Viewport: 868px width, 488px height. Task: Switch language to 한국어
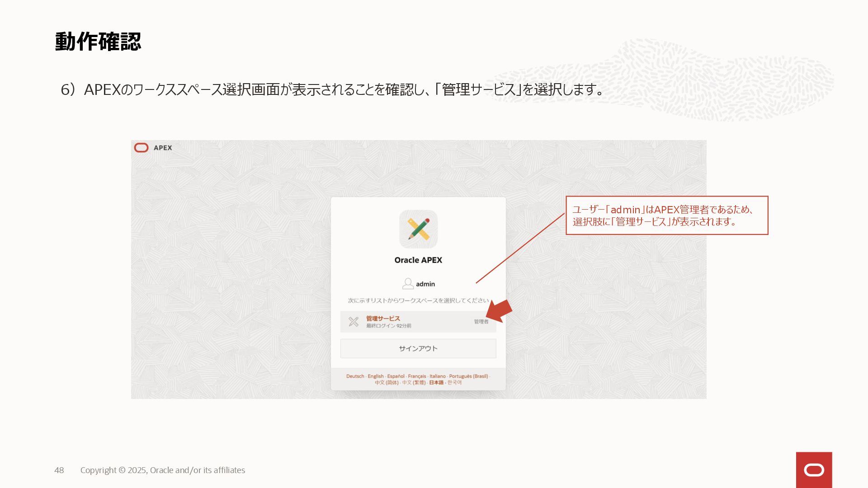(454, 383)
